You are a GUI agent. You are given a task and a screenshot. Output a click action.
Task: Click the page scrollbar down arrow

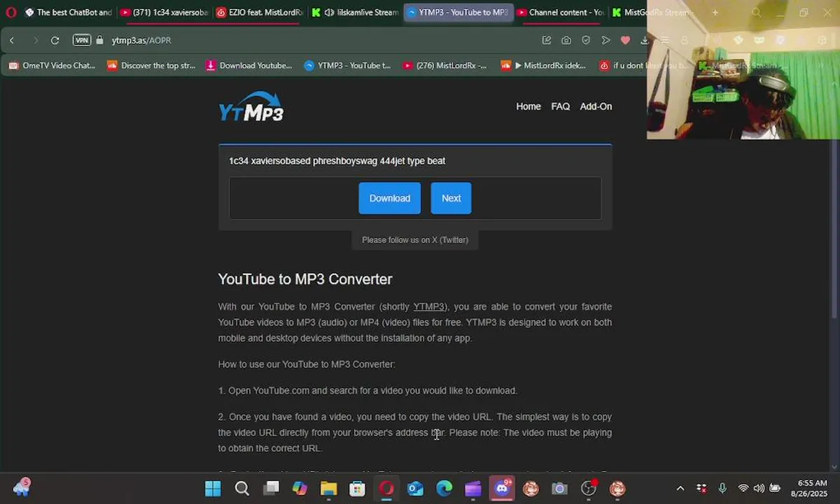click(833, 467)
